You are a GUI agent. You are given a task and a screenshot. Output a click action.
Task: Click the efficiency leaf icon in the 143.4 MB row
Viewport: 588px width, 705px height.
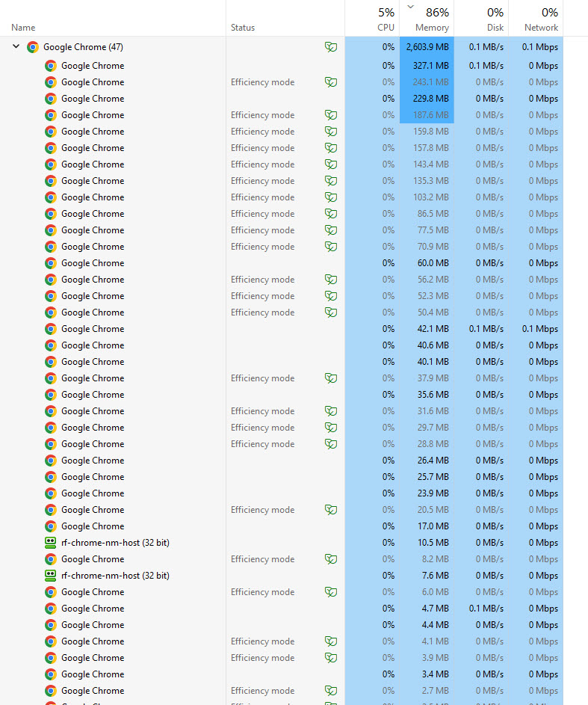tap(331, 164)
